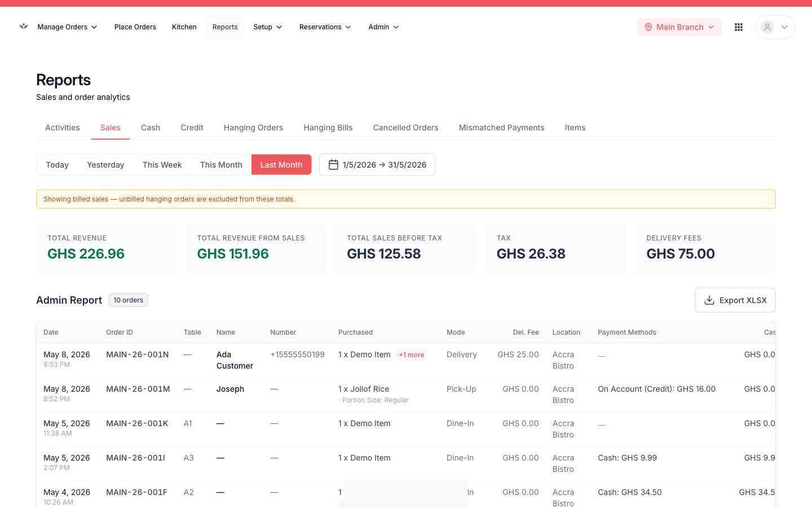Open the Mismatched Payments tab
This screenshot has width=812, height=508.
click(502, 128)
